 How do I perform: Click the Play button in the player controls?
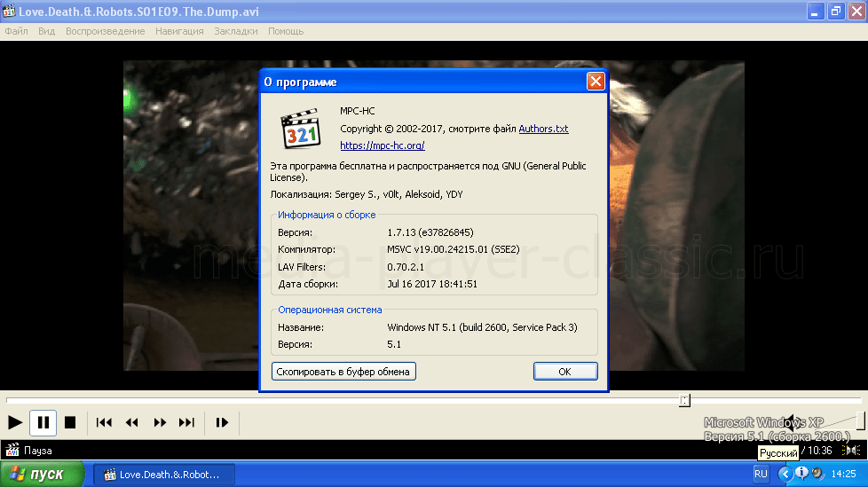click(x=15, y=423)
